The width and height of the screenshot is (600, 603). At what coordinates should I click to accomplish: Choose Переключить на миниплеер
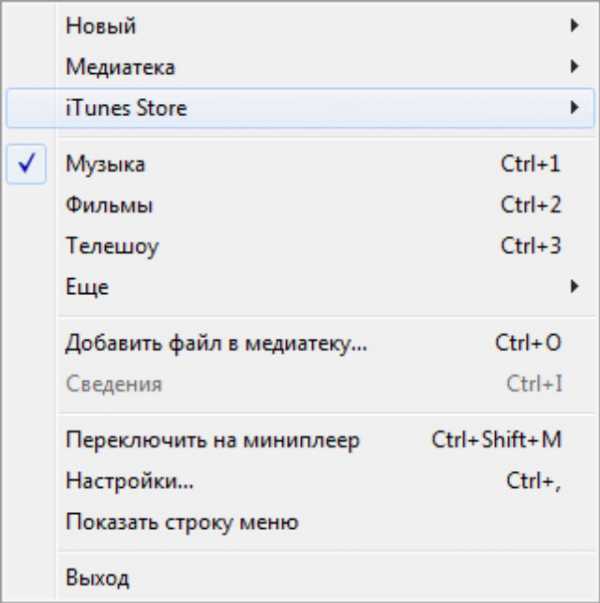212,440
